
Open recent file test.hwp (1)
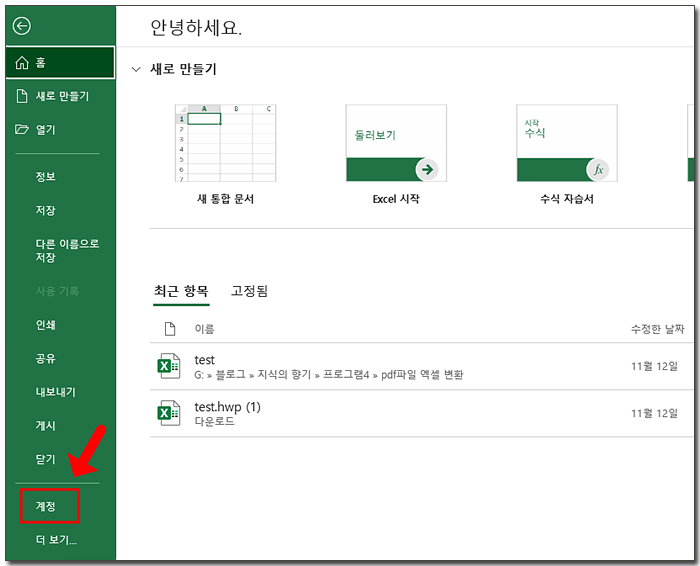(421, 413)
